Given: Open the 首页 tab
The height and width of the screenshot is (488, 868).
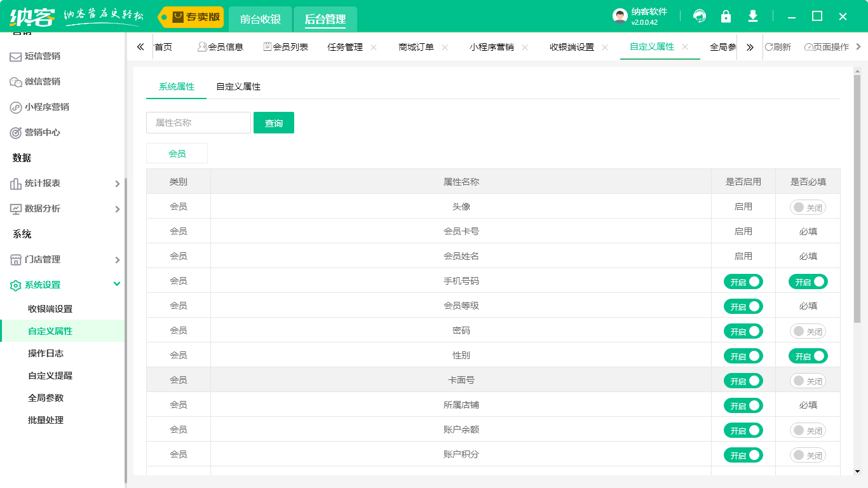Looking at the screenshot, I should pyautogui.click(x=163, y=47).
